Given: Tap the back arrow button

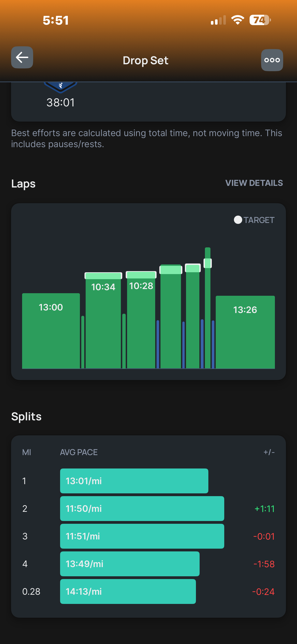Looking at the screenshot, I should [x=22, y=58].
